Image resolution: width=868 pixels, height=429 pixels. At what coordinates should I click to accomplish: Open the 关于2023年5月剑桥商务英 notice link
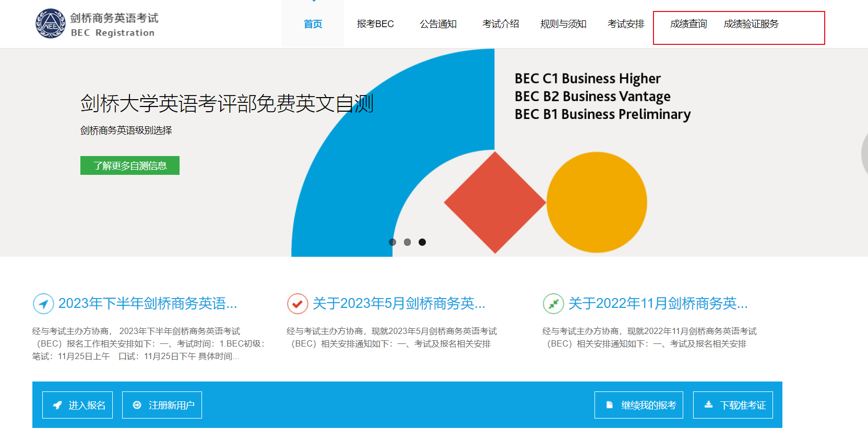click(399, 303)
